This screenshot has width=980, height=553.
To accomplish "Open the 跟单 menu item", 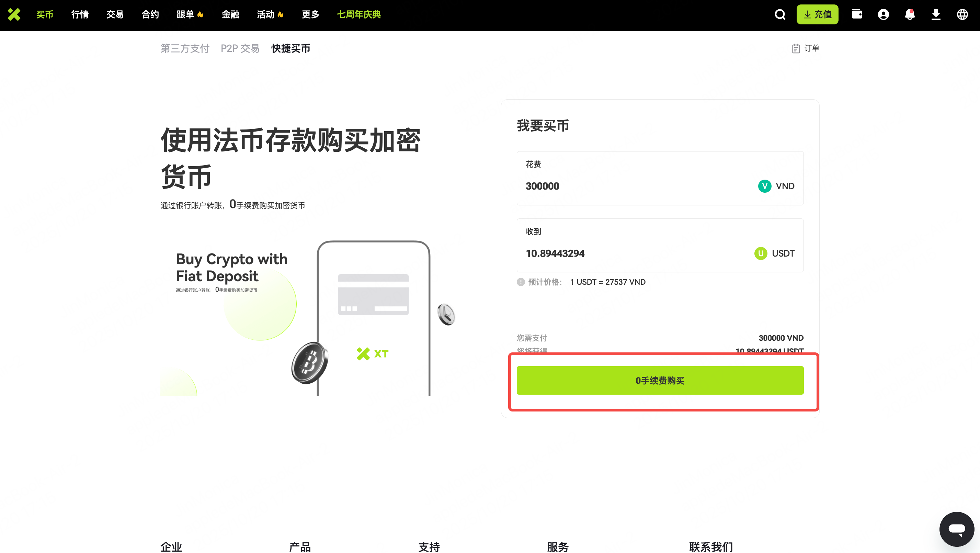I will tap(190, 14).
